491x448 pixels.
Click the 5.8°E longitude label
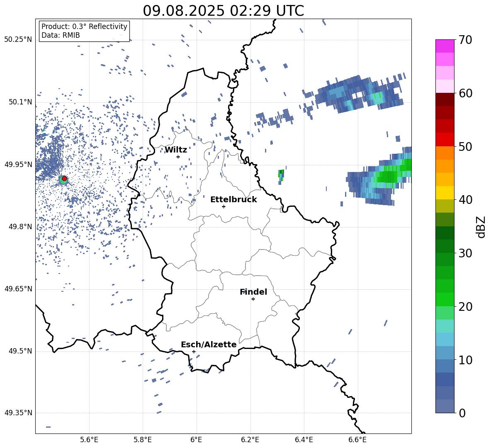(x=143, y=440)
